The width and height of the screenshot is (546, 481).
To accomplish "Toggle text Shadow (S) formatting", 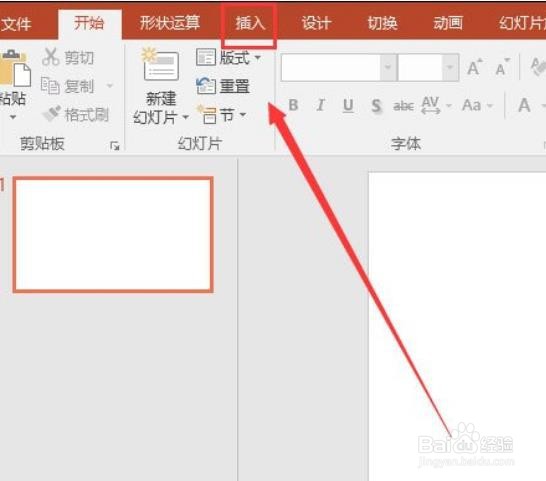I will click(x=376, y=106).
